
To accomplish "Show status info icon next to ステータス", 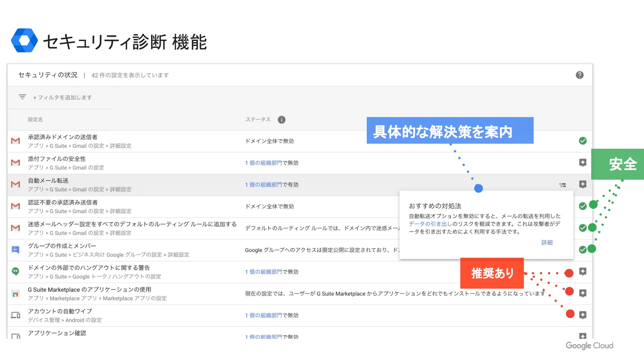I will (x=282, y=120).
